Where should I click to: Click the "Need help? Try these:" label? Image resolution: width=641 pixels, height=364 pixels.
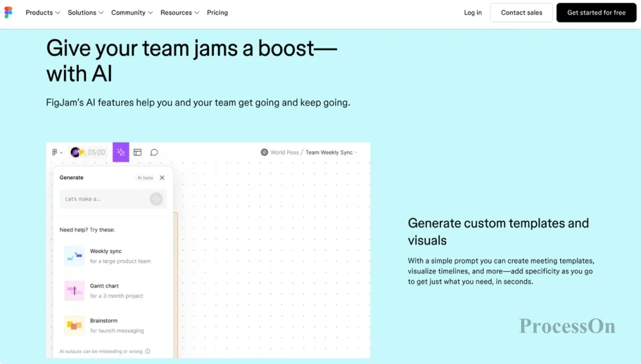pos(87,230)
